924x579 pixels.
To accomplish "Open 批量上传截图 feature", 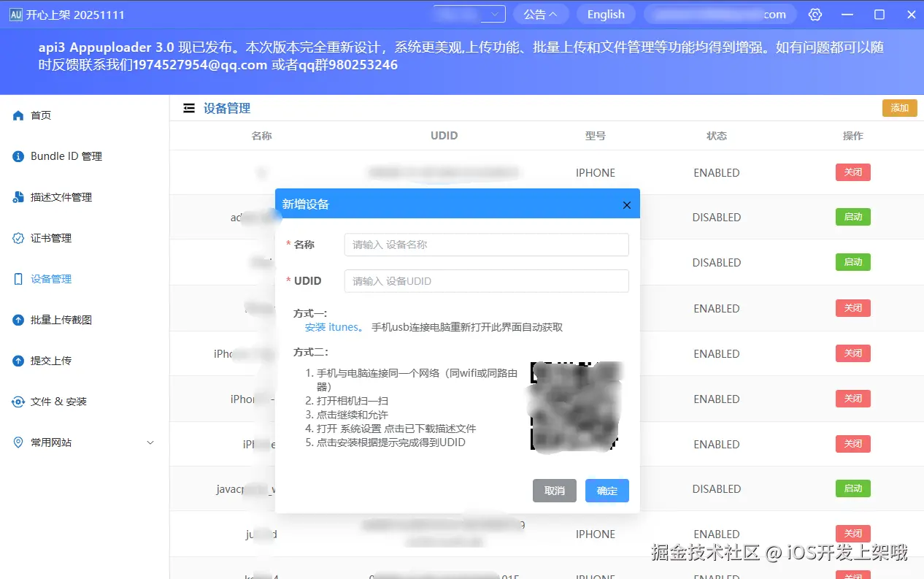I will tap(61, 319).
